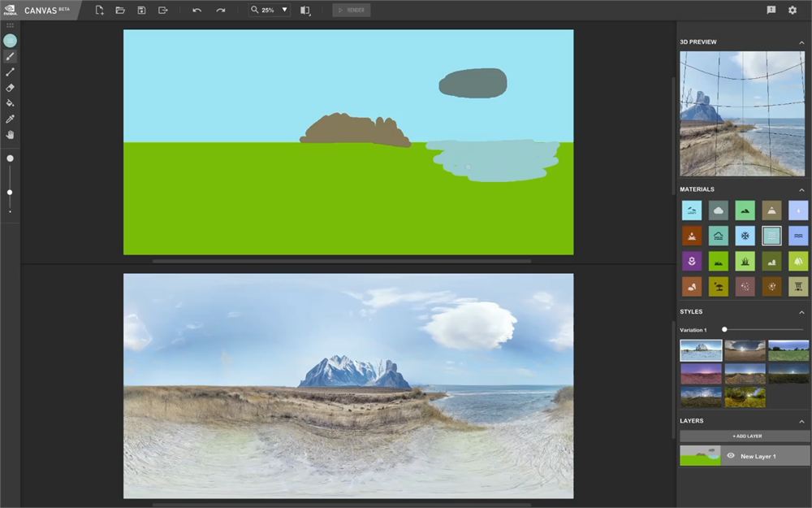Pick the brown mountain material
The image size is (812, 508).
(x=771, y=211)
